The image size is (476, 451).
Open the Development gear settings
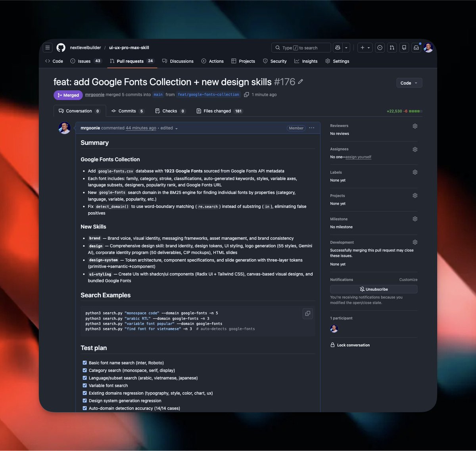[415, 242]
